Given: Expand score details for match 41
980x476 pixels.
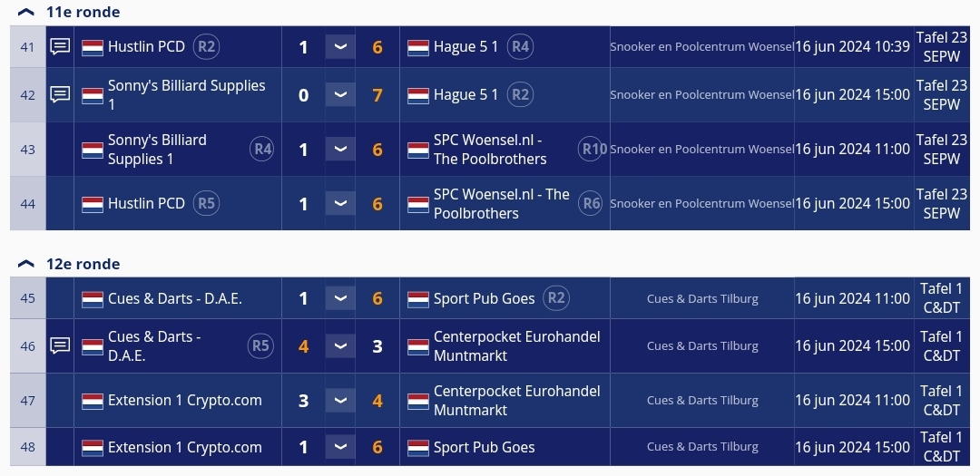Looking at the screenshot, I should pyautogui.click(x=340, y=47).
